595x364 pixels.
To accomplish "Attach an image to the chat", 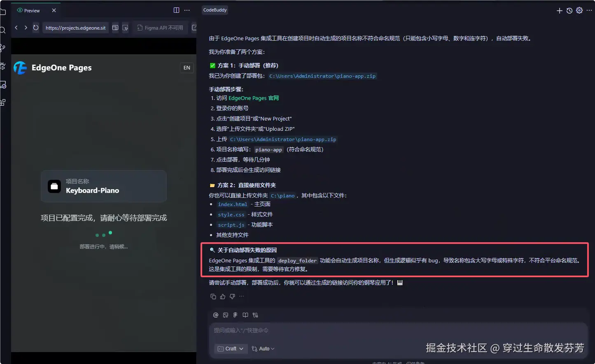I will pyautogui.click(x=225, y=315).
